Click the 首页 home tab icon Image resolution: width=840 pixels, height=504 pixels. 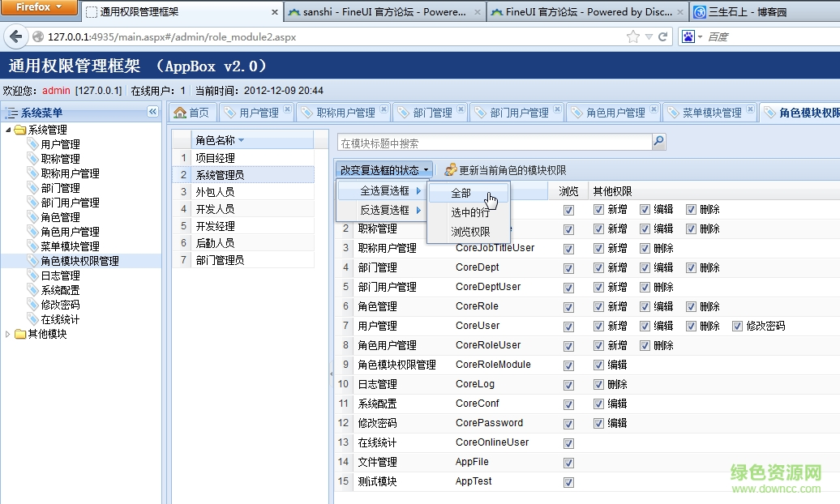coord(180,113)
